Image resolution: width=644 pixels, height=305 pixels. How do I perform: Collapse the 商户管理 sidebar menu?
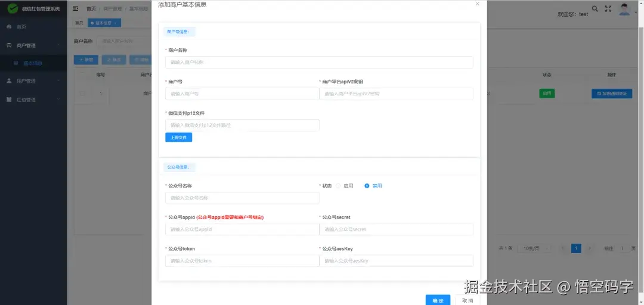[33, 45]
